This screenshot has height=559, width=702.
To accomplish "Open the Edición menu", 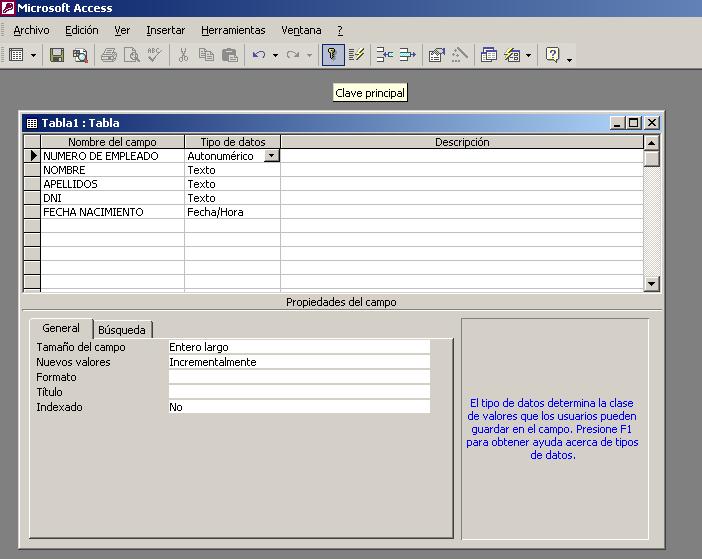I will click(x=81, y=30).
